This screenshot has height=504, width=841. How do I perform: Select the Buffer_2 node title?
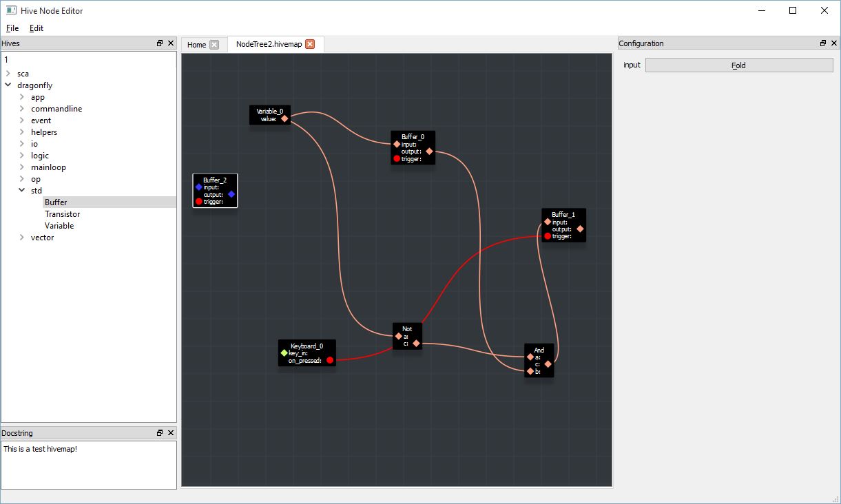click(215, 180)
